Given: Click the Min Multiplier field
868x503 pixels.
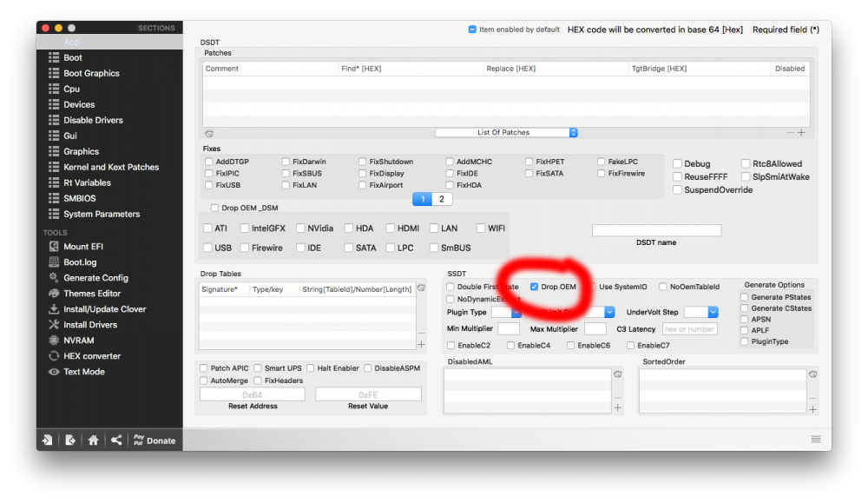Looking at the screenshot, I should tap(508, 328).
